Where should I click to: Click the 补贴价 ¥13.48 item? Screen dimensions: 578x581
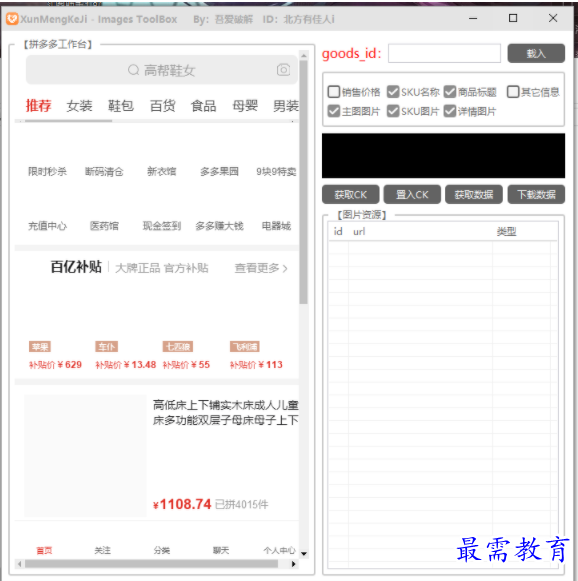(126, 356)
